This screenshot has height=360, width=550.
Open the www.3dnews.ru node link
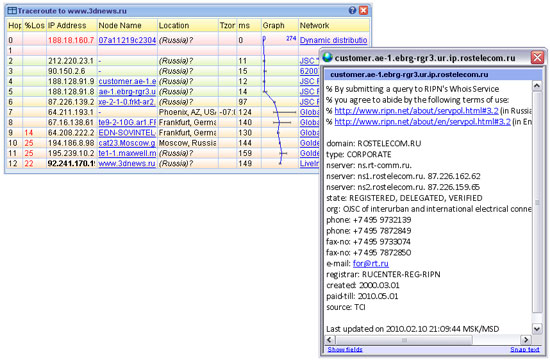point(127,164)
